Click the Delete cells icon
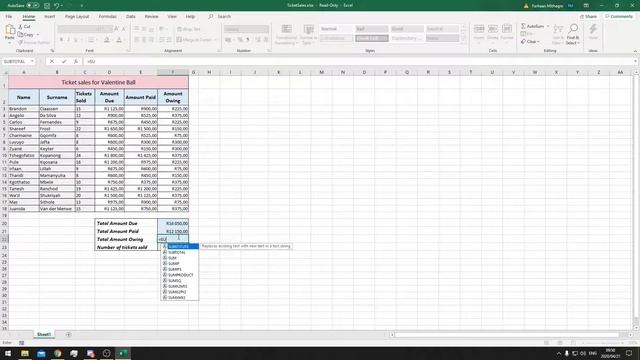The image size is (640, 360). tap(493, 32)
